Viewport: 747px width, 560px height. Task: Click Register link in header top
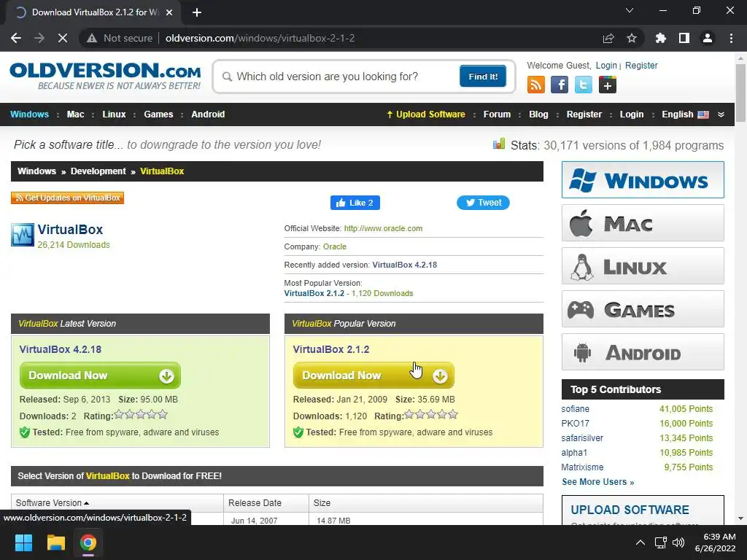(x=641, y=65)
